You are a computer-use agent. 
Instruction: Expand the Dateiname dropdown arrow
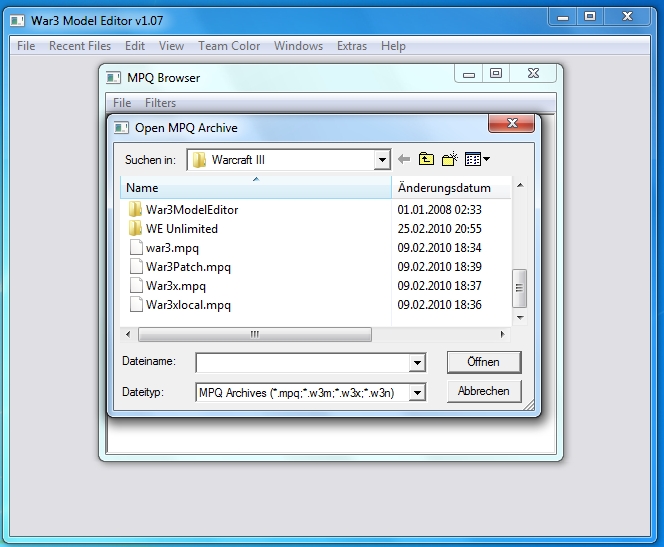click(417, 363)
